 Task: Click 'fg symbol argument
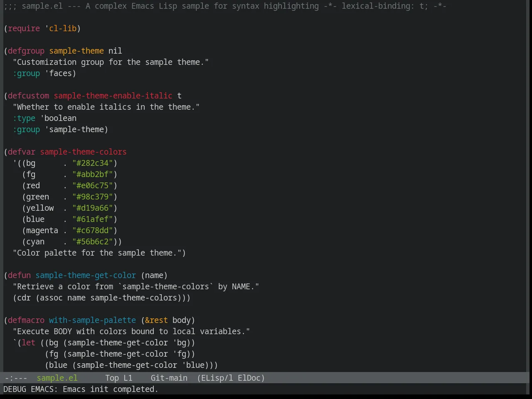179,354
